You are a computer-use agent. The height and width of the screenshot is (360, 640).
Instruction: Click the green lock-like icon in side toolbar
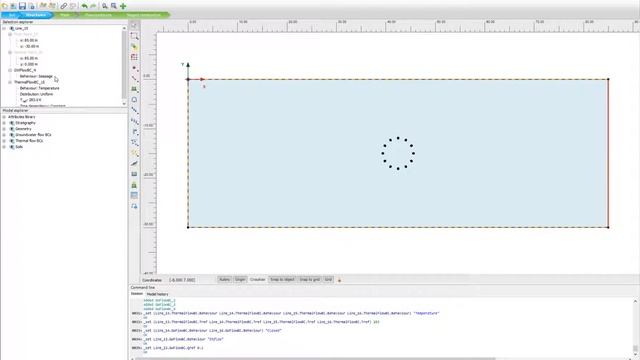[x=134, y=185]
